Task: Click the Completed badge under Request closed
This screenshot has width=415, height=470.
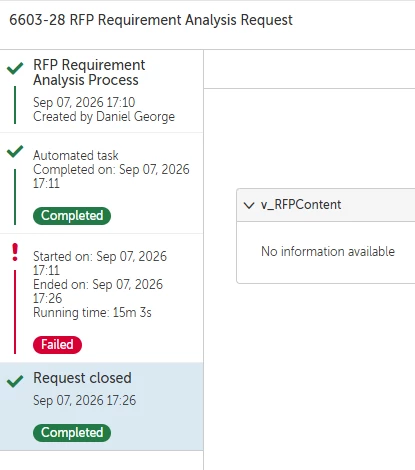Action: coord(72,433)
